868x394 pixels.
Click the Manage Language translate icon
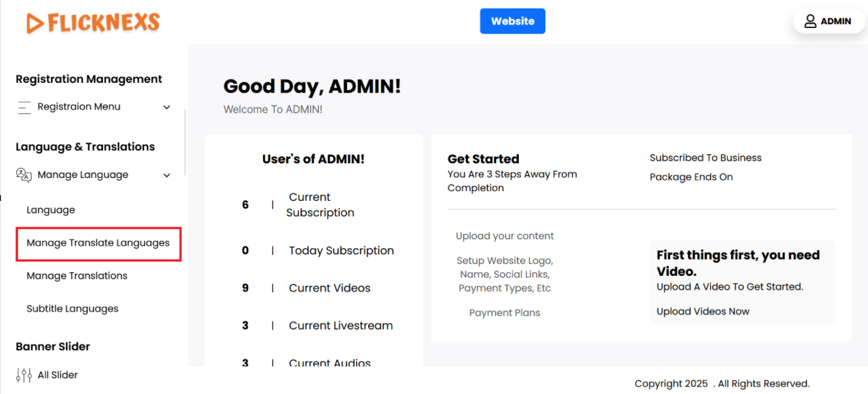point(23,175)
